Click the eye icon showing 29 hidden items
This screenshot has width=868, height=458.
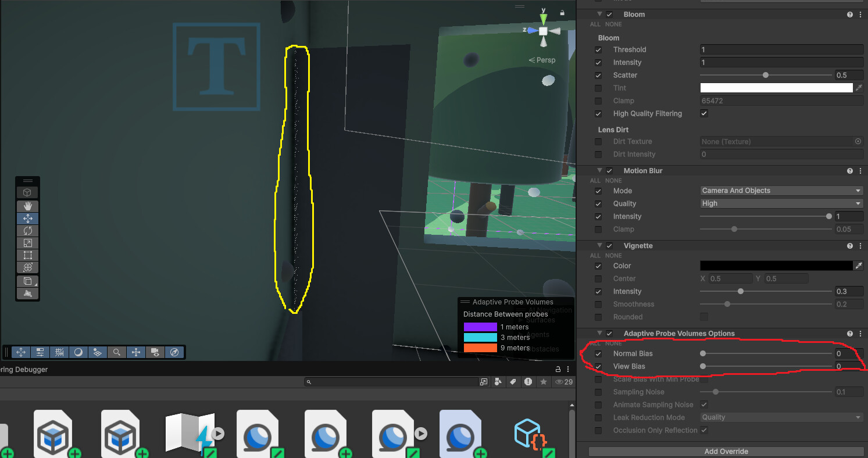[560, 382]
